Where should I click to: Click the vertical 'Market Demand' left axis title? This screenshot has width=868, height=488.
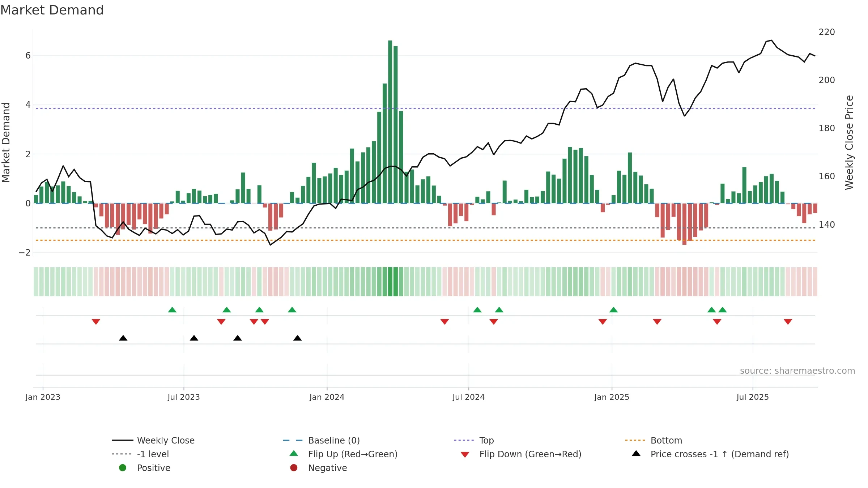coord(6,142)
